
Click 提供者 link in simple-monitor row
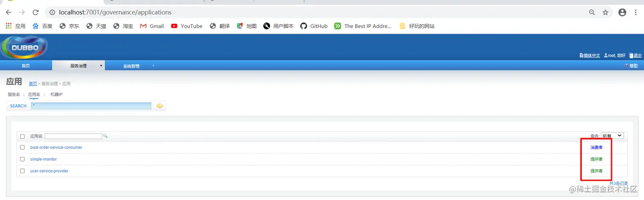596,159
